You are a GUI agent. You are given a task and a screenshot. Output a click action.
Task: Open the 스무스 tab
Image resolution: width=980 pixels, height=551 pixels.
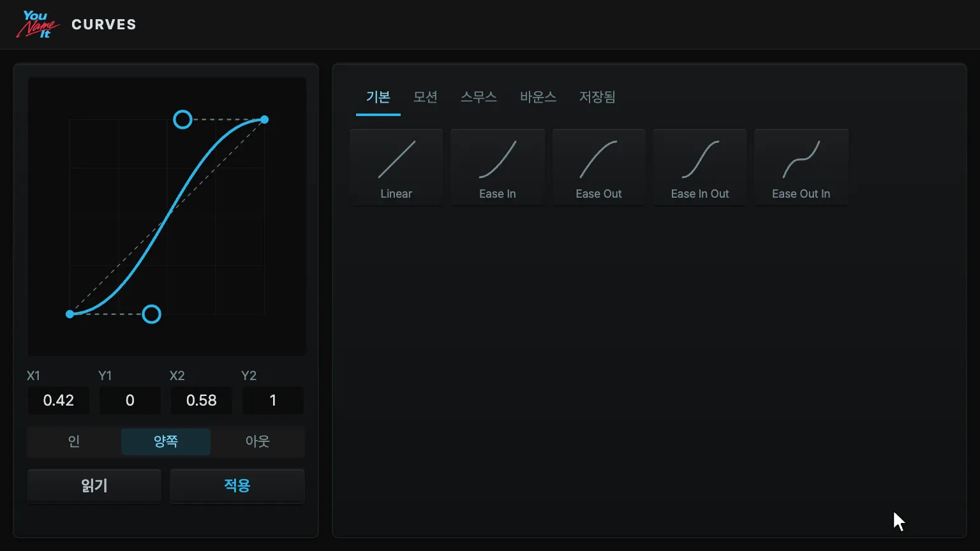[x=479, y=98]
